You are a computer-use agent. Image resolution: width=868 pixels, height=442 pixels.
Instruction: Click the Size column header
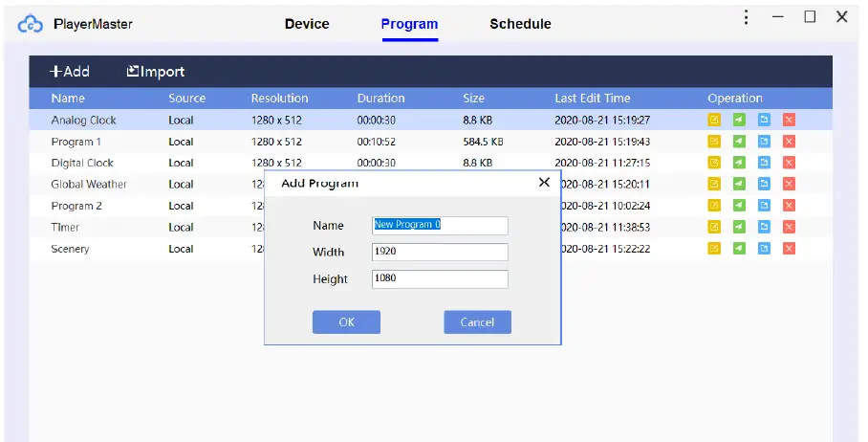tap(474, 98)
